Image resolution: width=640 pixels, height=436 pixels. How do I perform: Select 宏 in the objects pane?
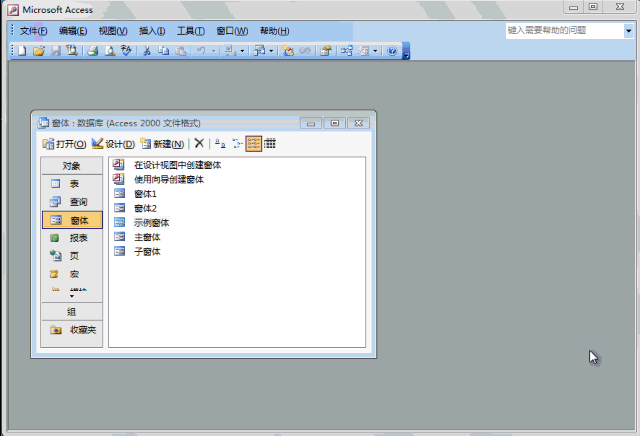(72, 274)
